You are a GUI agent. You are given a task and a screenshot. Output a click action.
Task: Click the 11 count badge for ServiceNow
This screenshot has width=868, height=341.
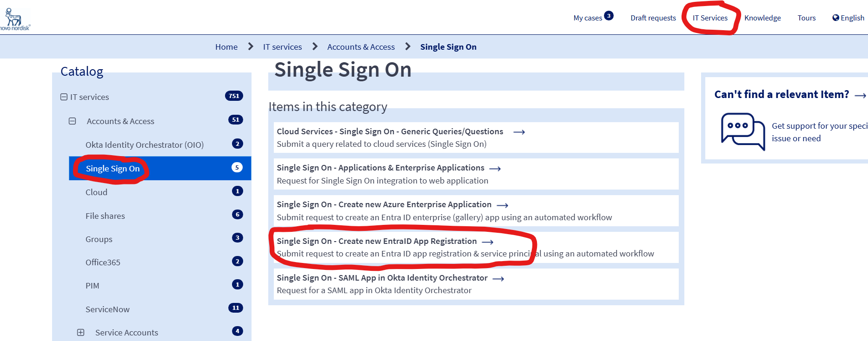coord(236,308)
